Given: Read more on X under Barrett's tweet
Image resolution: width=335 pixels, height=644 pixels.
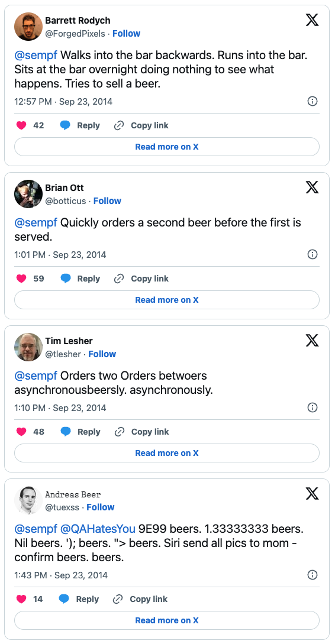Looking at the screenshot, I should coord(167,147).
